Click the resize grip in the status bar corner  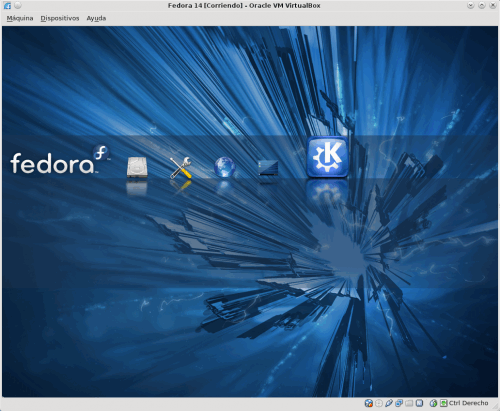tap(494, 406)
